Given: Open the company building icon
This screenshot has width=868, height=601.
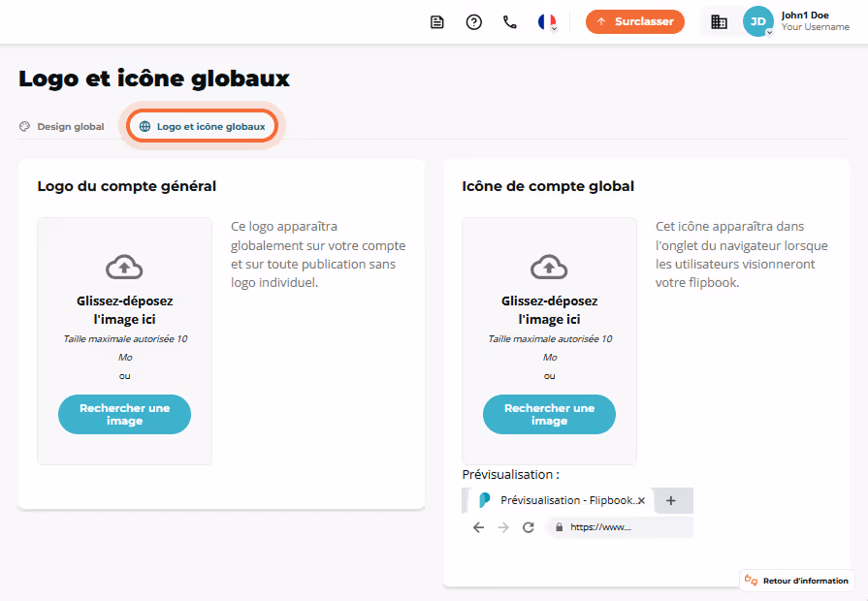Looking at the screenshot, I should pyautogui.click(x=719, y=22).
